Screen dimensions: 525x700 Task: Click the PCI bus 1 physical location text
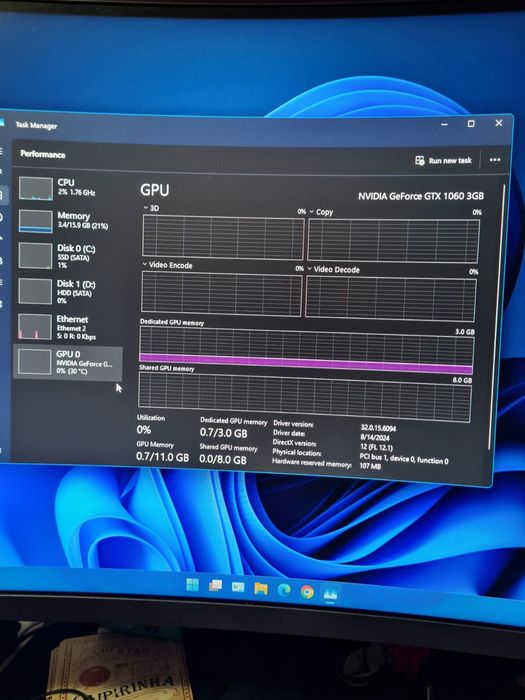click(404, 458)
